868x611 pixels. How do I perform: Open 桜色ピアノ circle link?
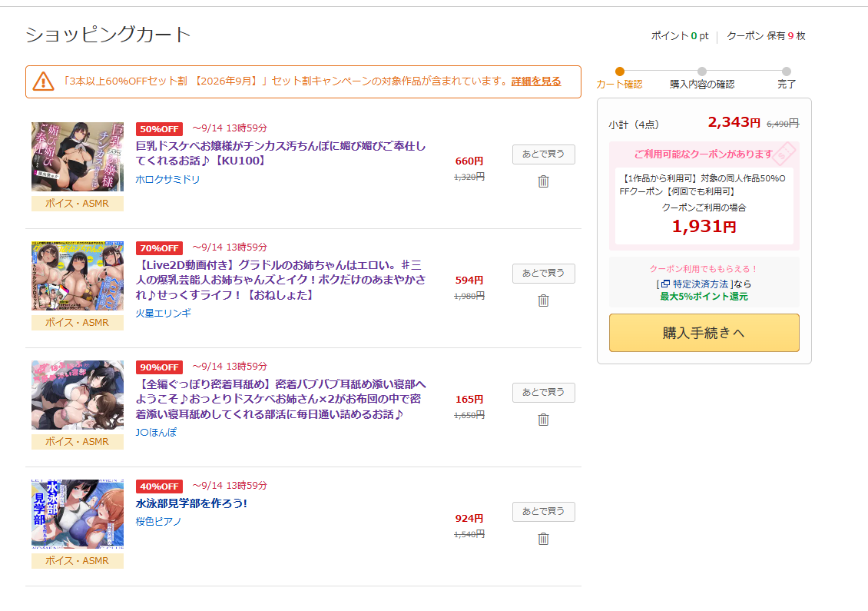[158, 521]
